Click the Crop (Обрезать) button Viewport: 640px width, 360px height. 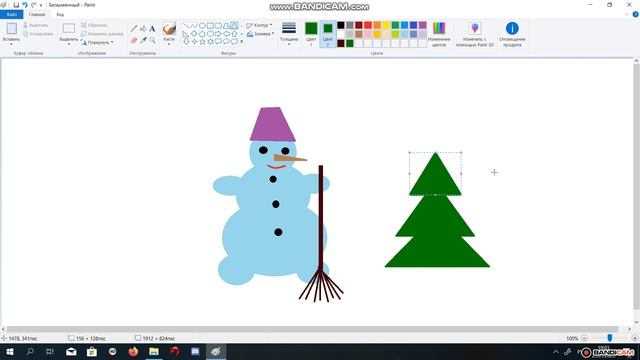[x=94, y=25]
